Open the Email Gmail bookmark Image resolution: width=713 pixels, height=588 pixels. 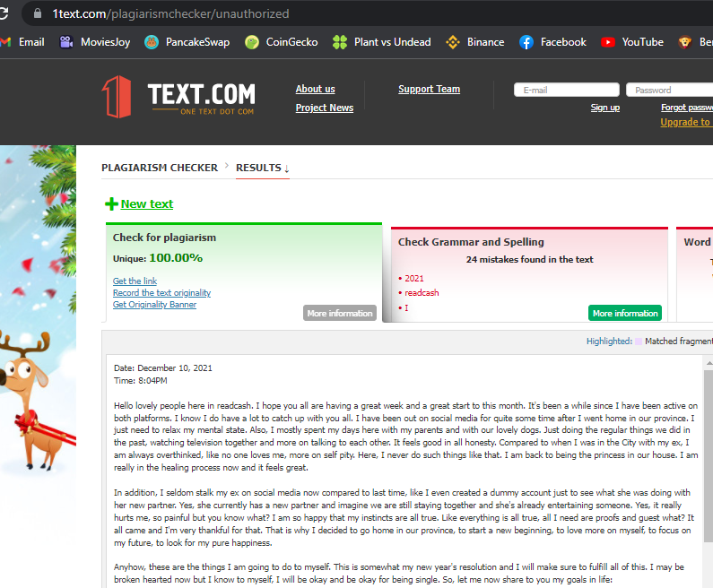23,42
